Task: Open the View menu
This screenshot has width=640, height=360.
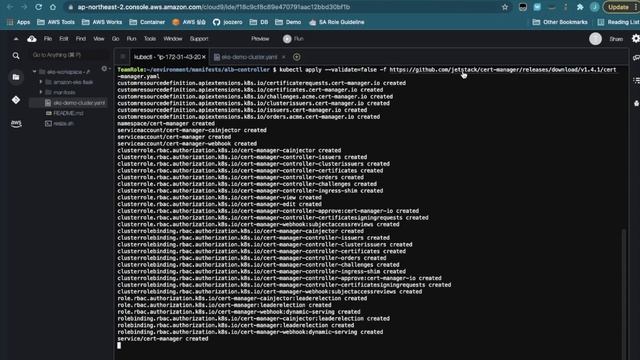Action: pos(99,39)
